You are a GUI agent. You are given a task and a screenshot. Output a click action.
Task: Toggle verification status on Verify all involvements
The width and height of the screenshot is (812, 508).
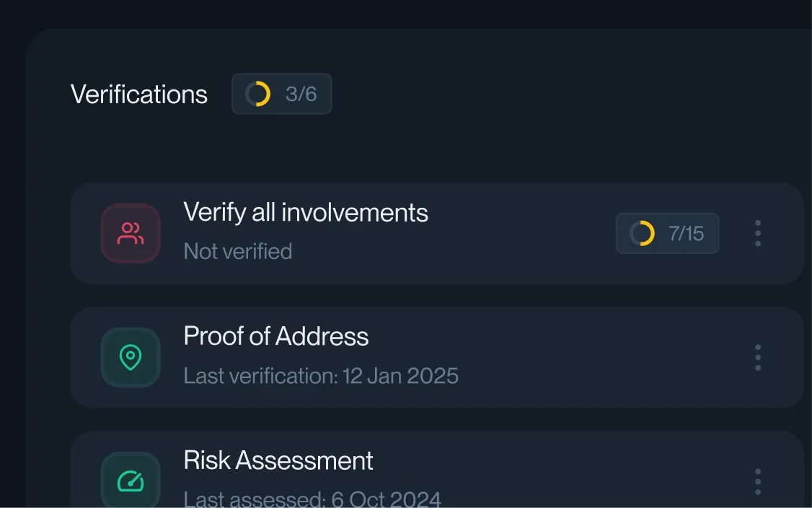coord(758,232)
